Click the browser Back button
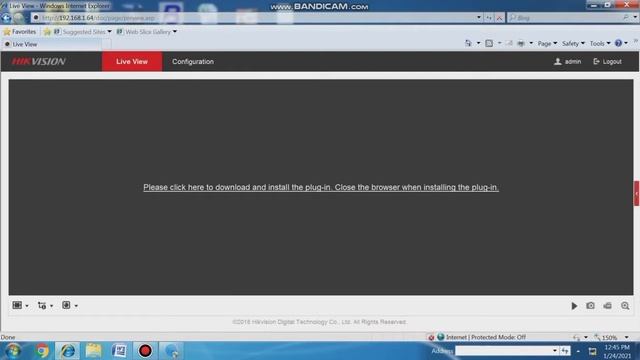This screenshot has width=640, height=360. pyautogui.click(x=6, y=18)
